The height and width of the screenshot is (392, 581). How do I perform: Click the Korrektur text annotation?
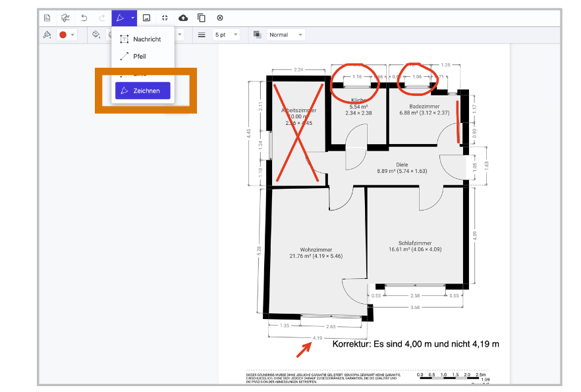click(415, 344)
